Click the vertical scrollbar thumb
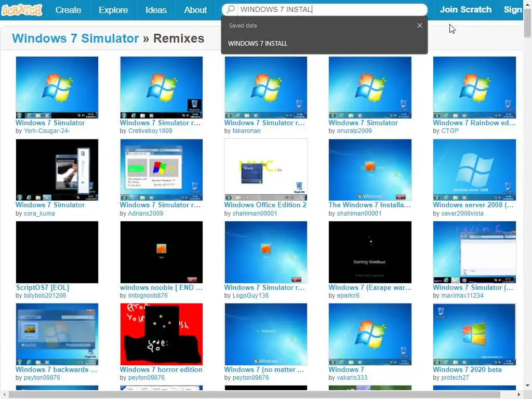This screenshot has width=532, height=399. 528,23
